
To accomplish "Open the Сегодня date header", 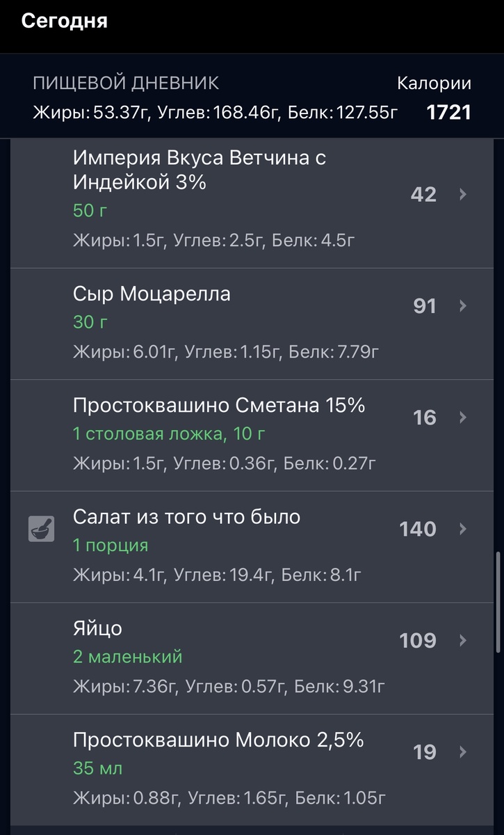I will pos(64,21).
